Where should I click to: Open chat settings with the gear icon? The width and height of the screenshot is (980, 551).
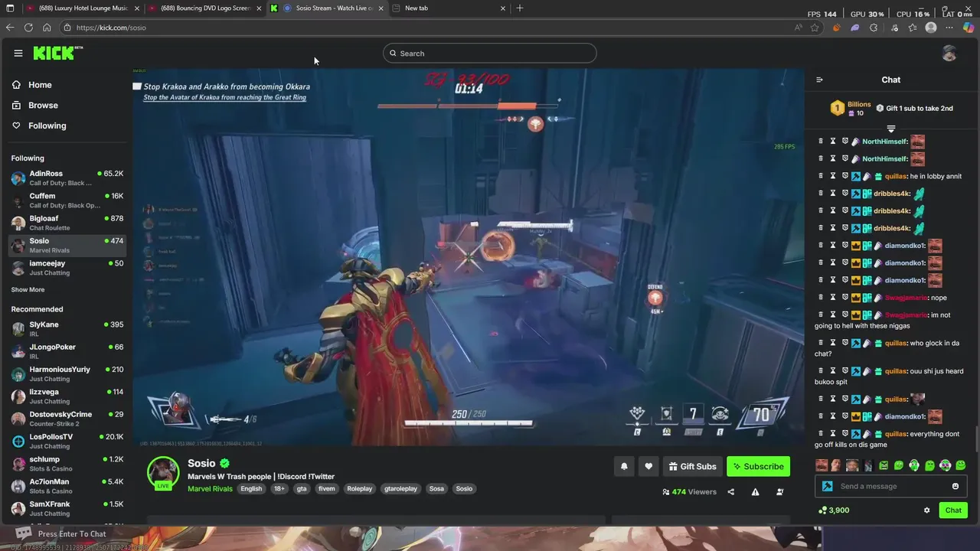point(926,510)
